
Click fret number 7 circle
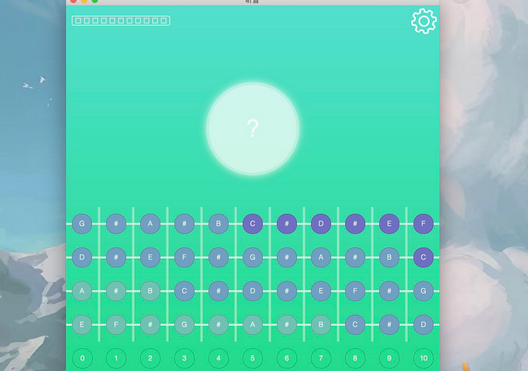(321, 358)
